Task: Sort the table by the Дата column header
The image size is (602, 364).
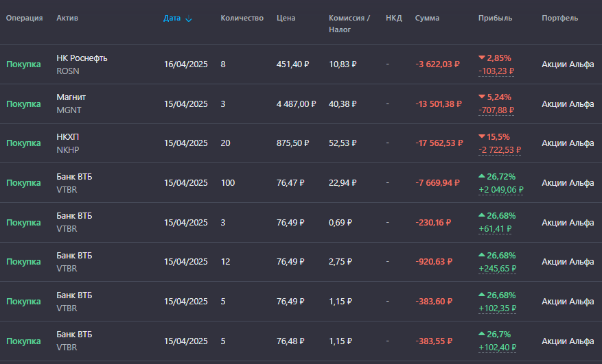Action: pos(172,18)
